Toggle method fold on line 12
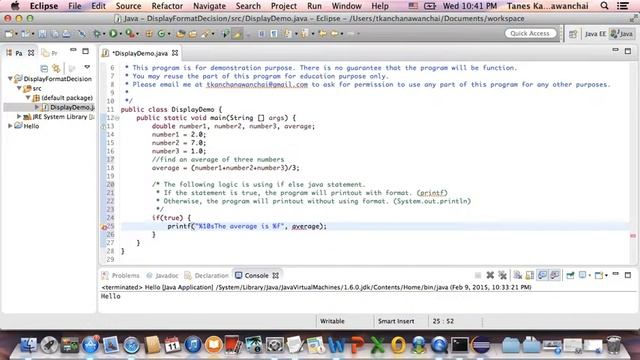This screenshot has width=640, height=360. click(117, 118)
